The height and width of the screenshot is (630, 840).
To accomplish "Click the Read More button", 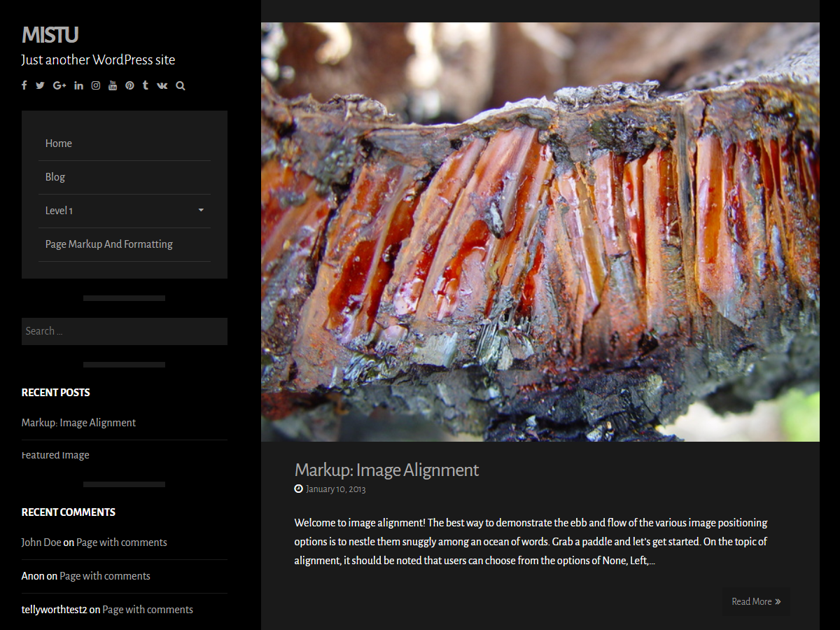I will click(756, 601).
